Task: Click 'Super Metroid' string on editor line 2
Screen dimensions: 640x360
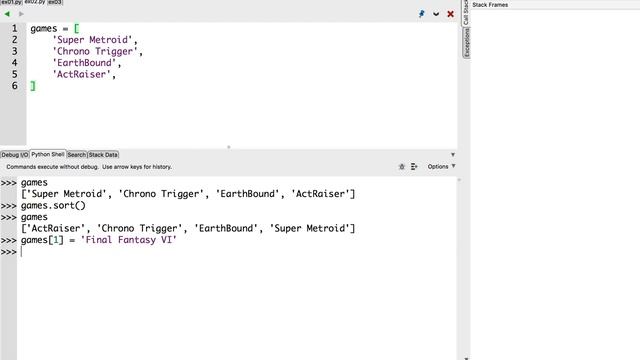Action: [92, 40]
